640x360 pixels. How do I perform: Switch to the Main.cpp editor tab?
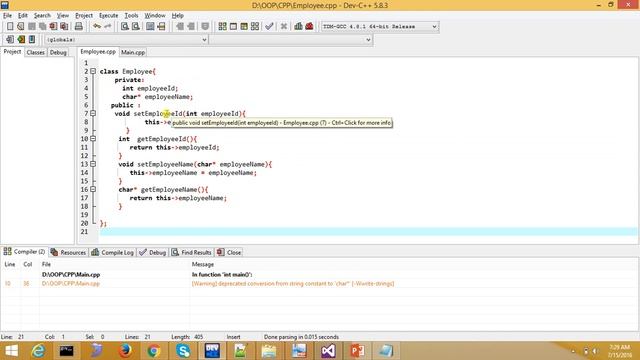pos(133,52)
